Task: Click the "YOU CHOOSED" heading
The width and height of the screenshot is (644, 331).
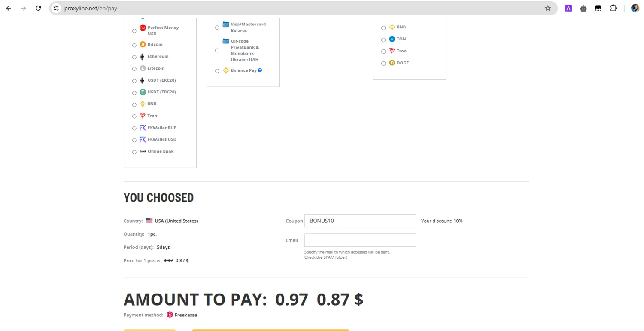Action: 158,198
